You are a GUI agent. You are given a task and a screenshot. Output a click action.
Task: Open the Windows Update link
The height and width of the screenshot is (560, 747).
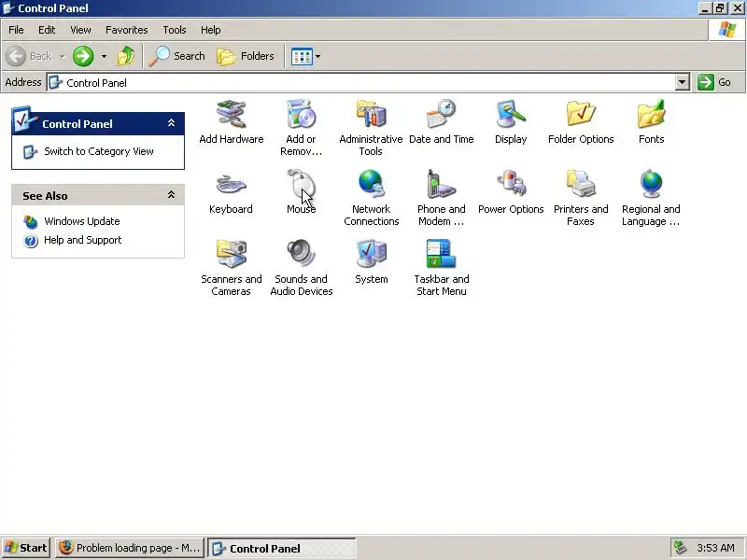(82, 221)
